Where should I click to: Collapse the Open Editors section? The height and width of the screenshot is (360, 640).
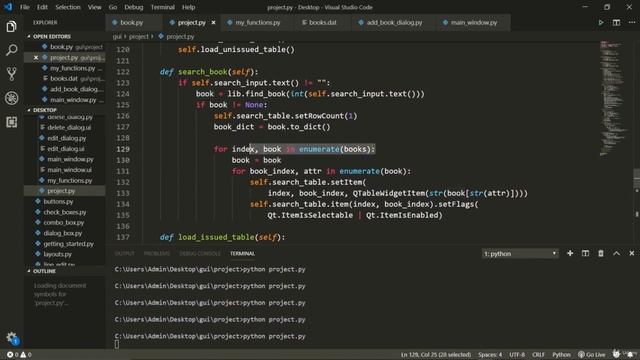tap(51, 36)
